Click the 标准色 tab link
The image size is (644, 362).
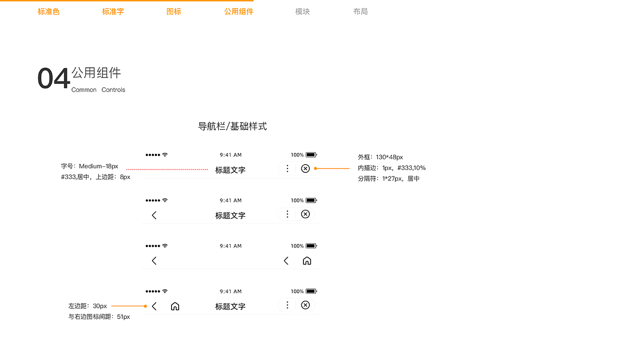coord(48,11)
